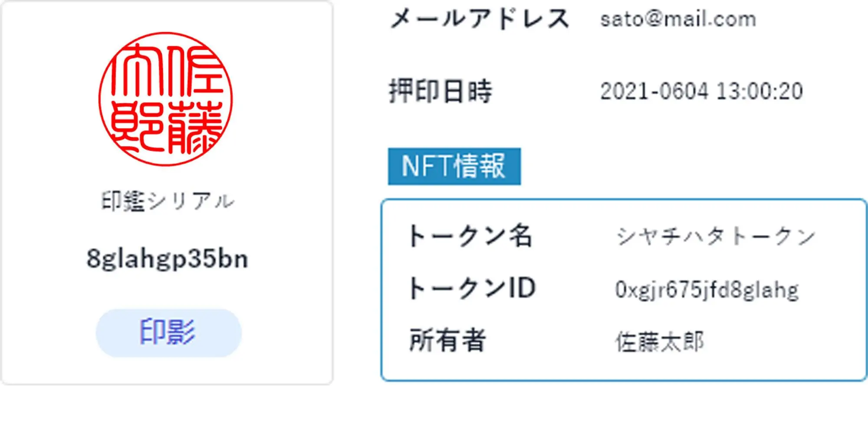Select the serial number 8glahgp35bn
This screenshot has width=868, height=437.
[168, 259]
